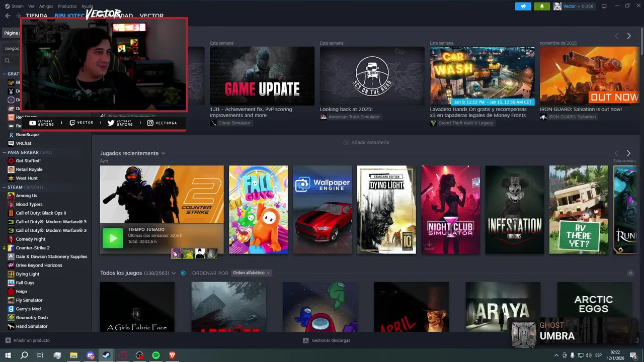Open the A Girls Fabric Face tile
The height and width of the screenshot is (362, 644).
click(x=137, y=307)
